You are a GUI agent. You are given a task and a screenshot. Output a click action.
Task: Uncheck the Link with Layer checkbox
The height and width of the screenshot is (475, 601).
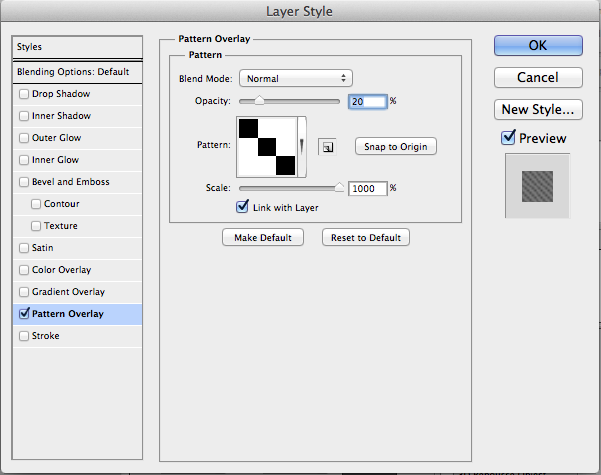(242, 207)
